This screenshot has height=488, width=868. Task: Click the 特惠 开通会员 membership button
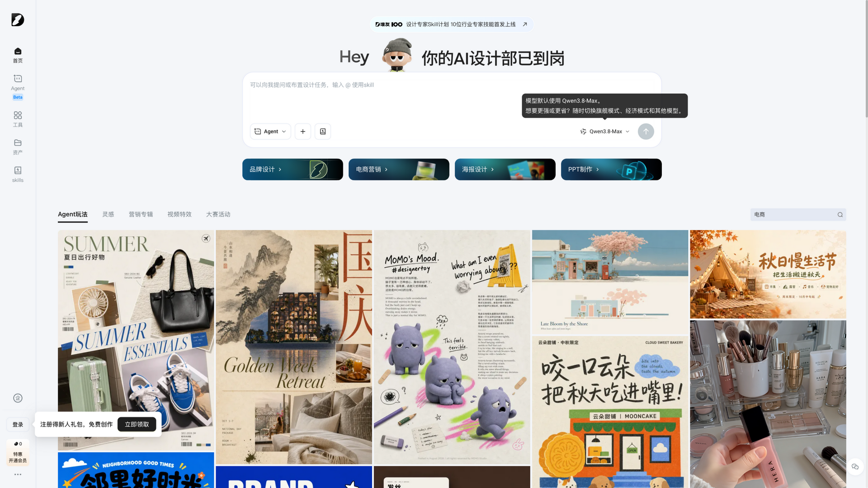(18, 457)
